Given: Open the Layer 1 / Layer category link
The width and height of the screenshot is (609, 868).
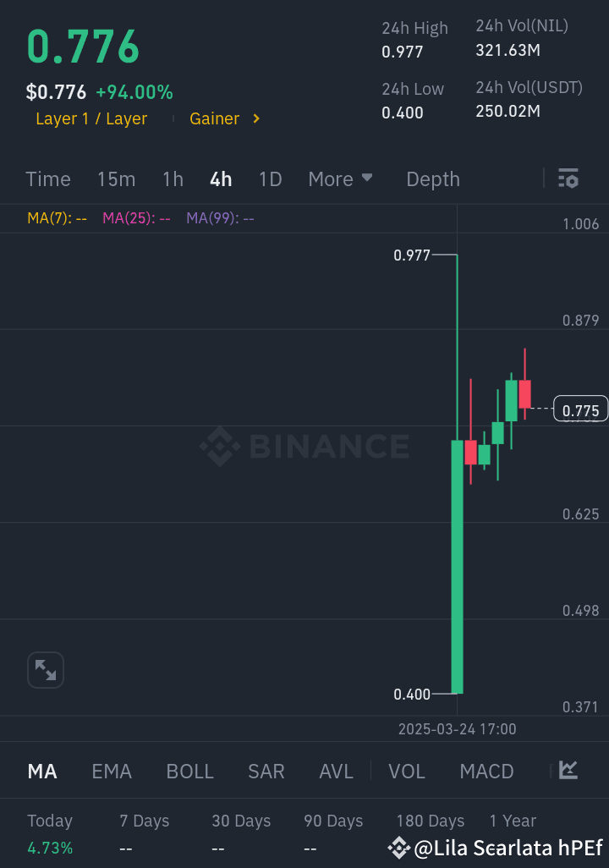Looking at the screenshot, I should pos(91,119).
